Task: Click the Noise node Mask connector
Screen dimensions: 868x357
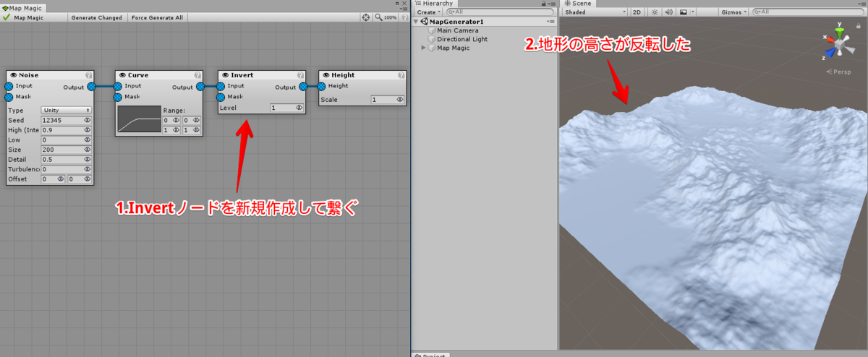Action: coord(9,97)
